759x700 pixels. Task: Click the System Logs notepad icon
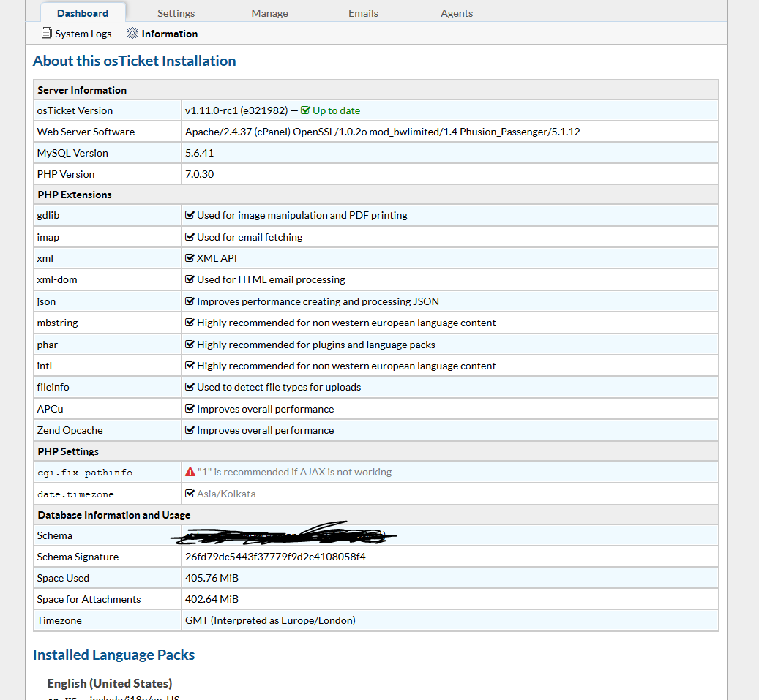point(46,33)
